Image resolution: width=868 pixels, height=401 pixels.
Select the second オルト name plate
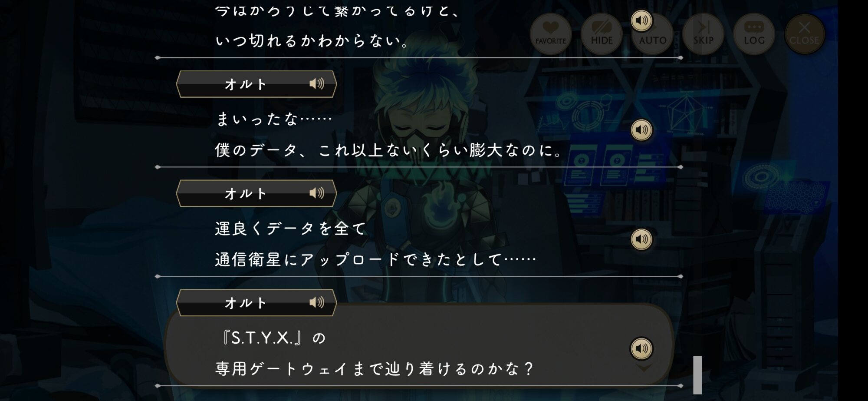256,193
